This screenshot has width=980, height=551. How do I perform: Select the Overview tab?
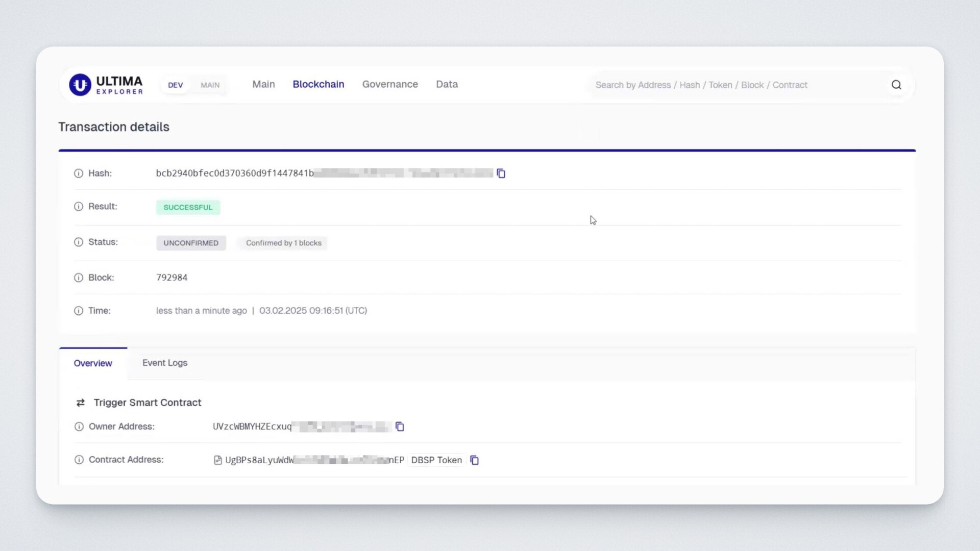point(93,363)
